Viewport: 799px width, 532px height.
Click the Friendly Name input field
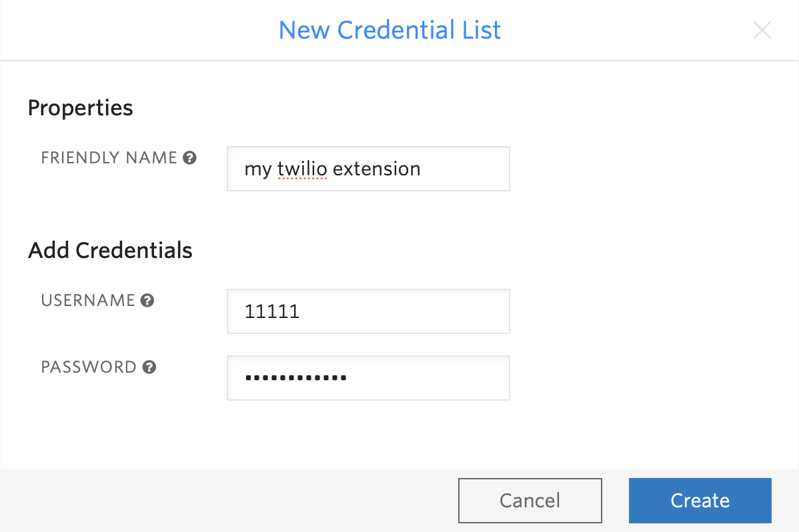pyautogui.click(x=368, y=169)
